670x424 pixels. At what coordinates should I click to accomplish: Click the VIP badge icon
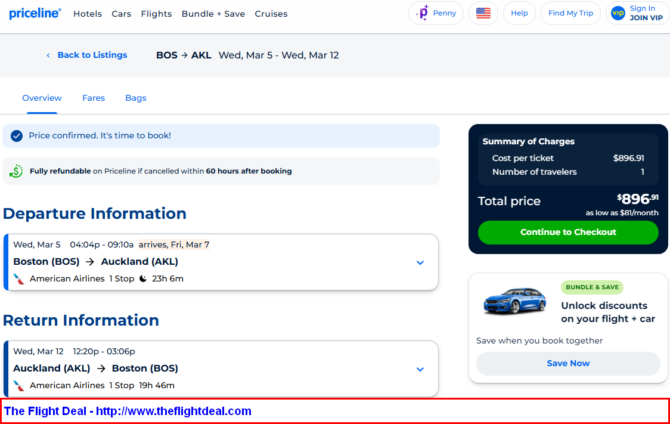tap(618, 13)
